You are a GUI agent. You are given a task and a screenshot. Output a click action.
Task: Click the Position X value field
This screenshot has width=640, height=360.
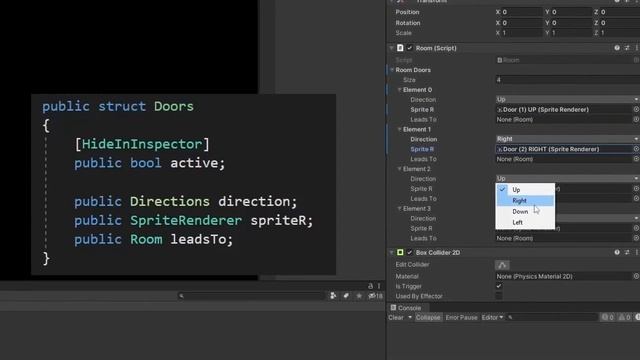[522, 12]
